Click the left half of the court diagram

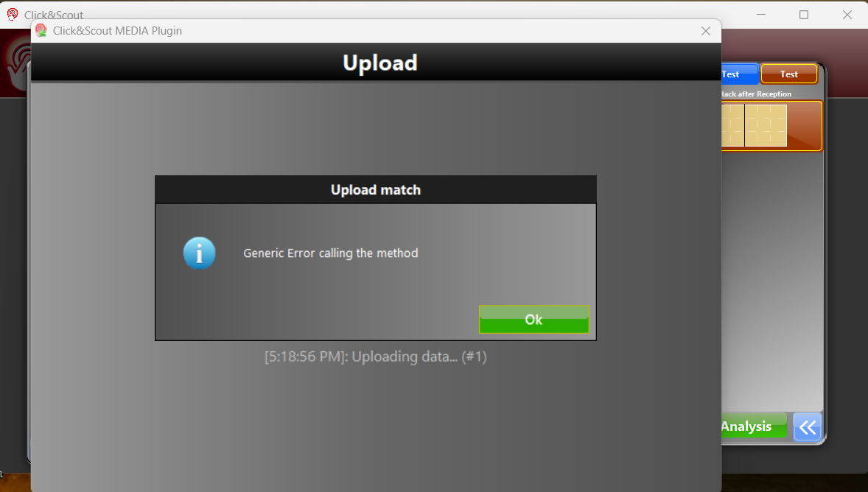pyautogui.click(x=733, y=126)
